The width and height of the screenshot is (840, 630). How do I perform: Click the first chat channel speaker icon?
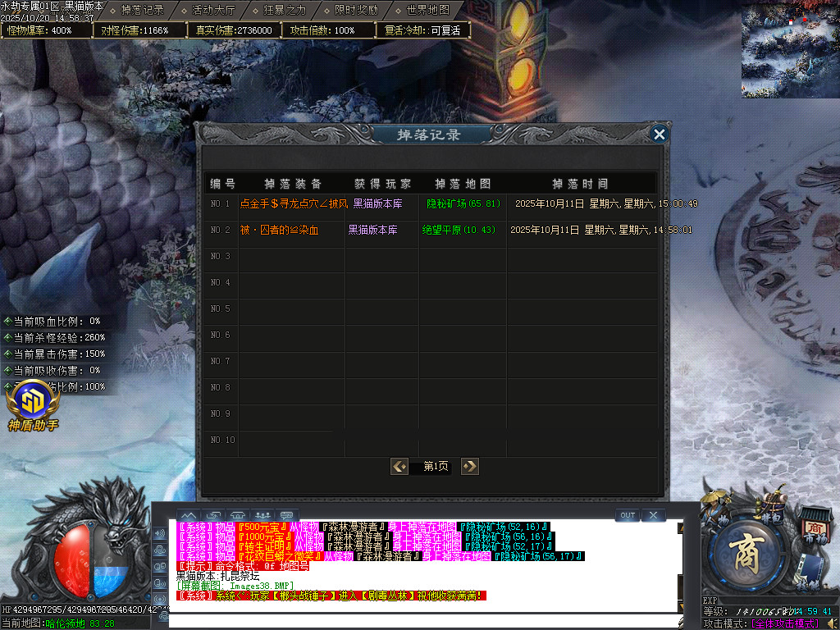160,533
